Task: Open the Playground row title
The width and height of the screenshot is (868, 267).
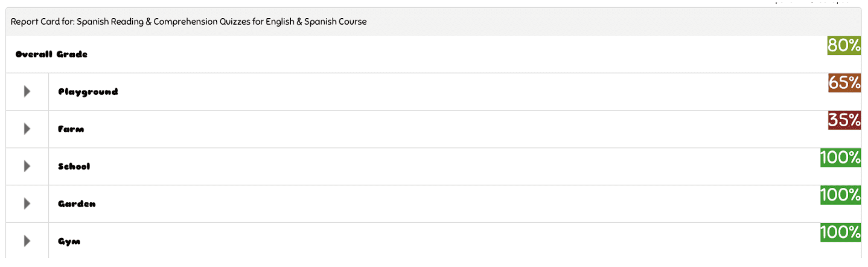Action: point(88,92)
